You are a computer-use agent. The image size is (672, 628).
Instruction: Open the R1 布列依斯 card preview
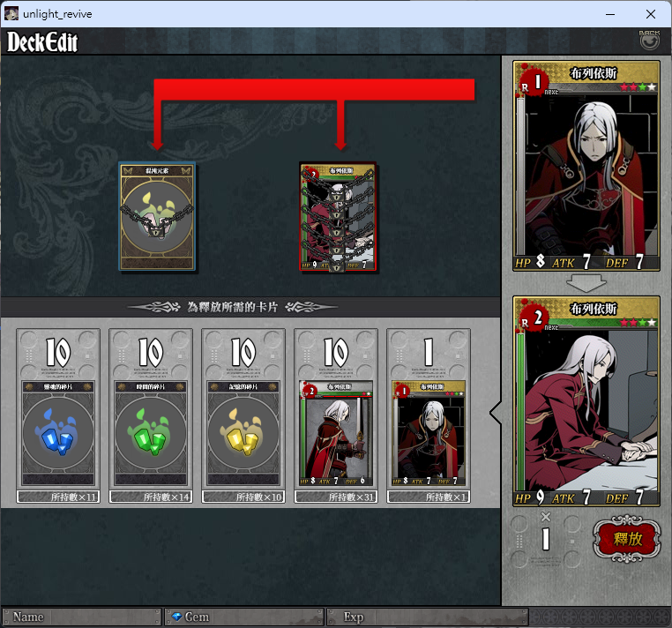(x=586, y=166)
